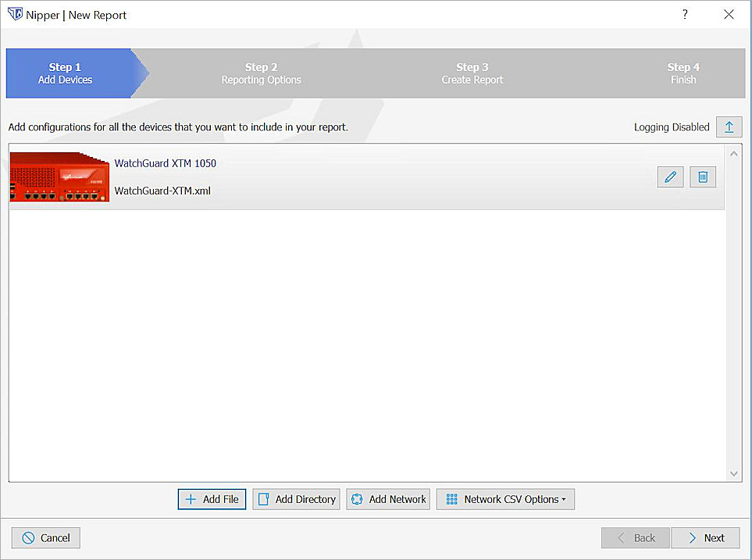Viewport: 752px width, 560px height.
Task: Click the upload icon beside Logging Disabled
Action: [729, 127]
